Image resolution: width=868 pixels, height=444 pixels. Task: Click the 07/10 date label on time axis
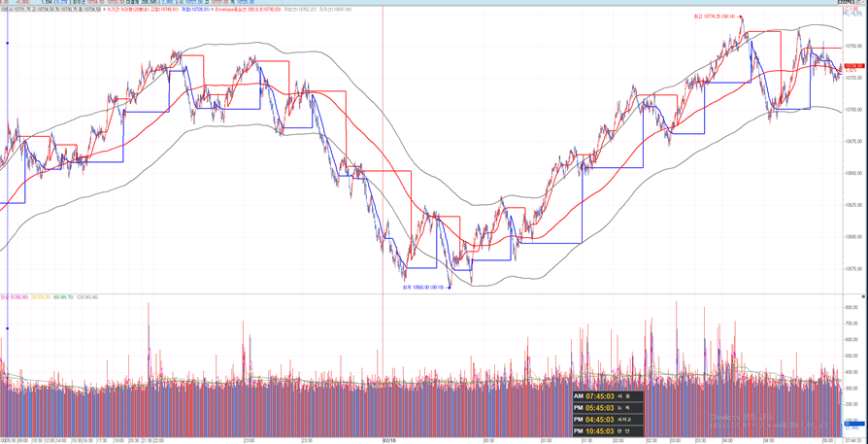coord(389,441)
